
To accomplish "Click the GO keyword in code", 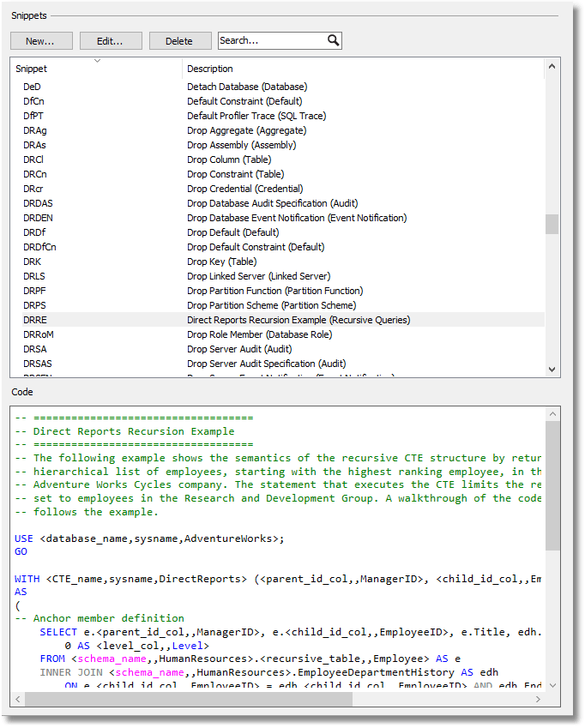I will (21, 551).
